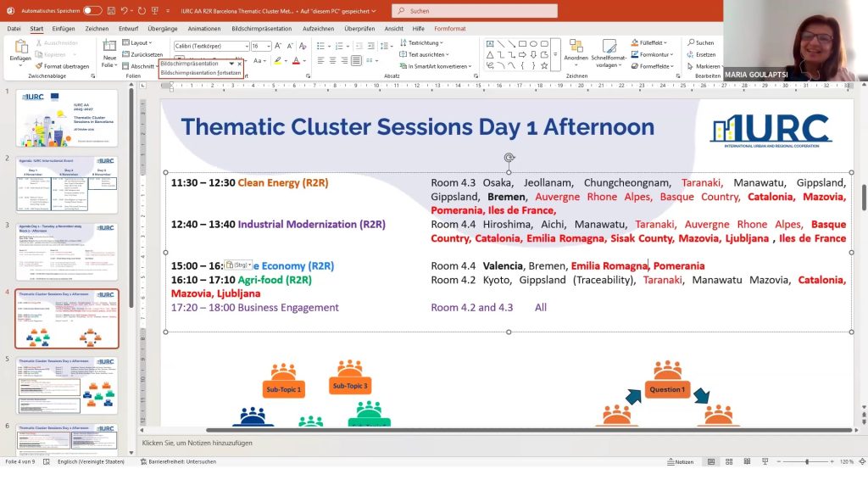Click the zoom slider in status bar
The height and width of the screenshot is (491, 868).
pos(806,461)
